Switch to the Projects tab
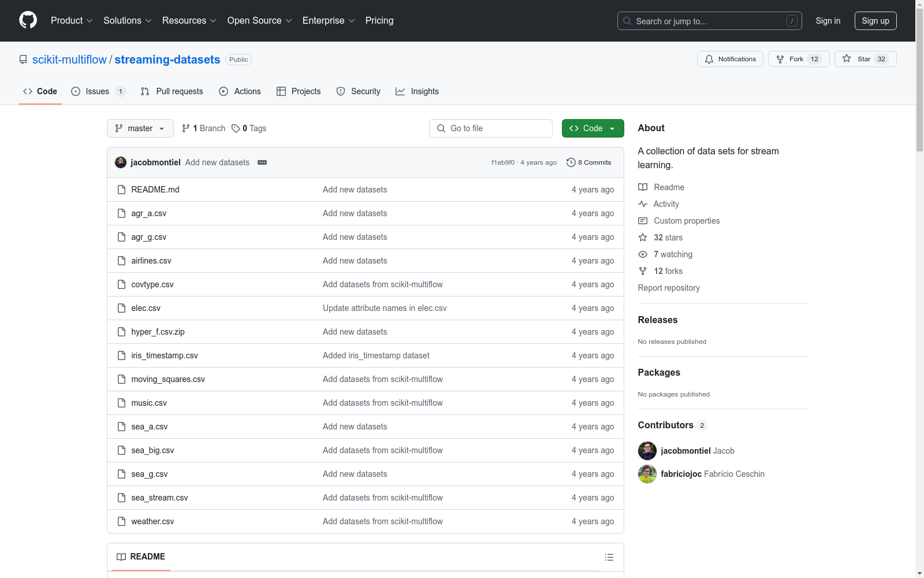The image size is (924, 578). (x=299, y=91)
